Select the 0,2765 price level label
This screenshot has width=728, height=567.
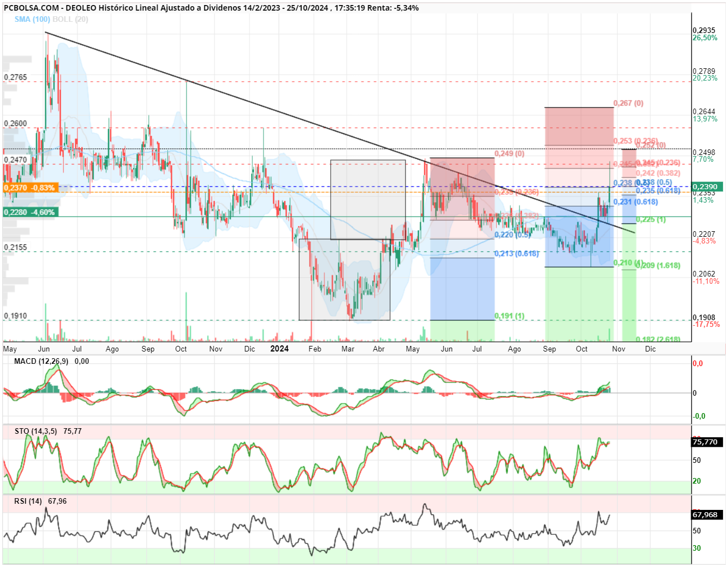[x=16, y=77]
